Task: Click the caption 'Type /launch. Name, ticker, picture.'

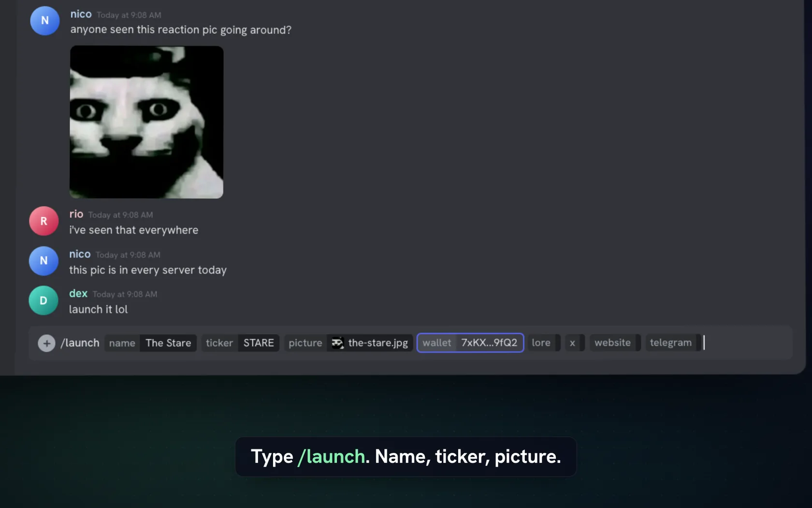Action: 406,457
